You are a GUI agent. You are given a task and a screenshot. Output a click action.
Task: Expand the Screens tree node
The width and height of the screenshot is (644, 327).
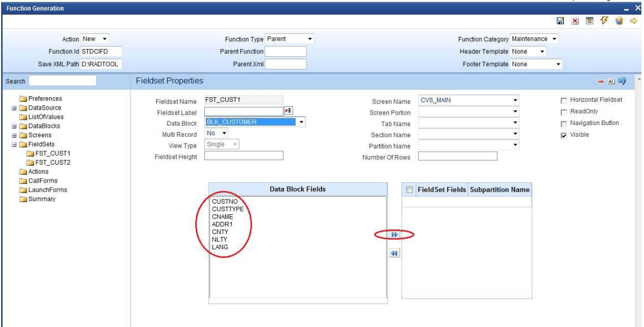coord(14,135)
